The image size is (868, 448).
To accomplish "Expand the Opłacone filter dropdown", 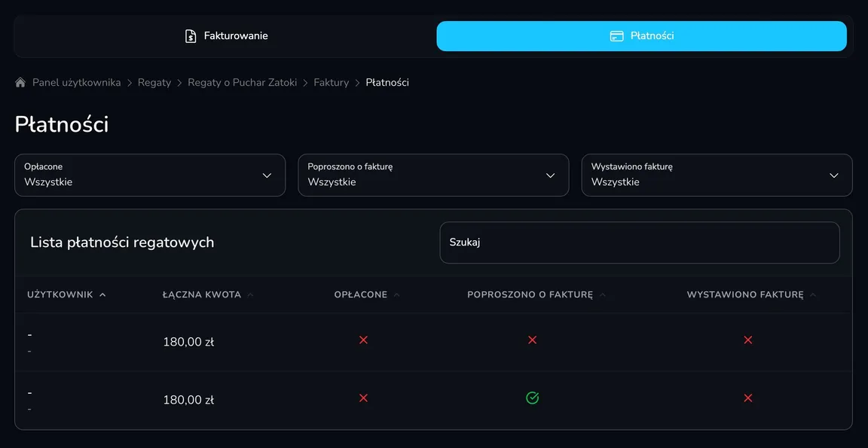I will tap(150, 175).
